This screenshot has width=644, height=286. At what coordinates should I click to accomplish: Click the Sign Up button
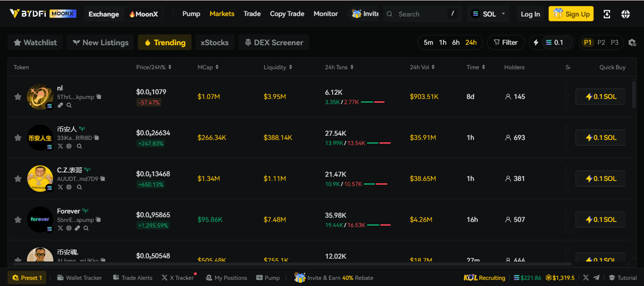(571, 14)
